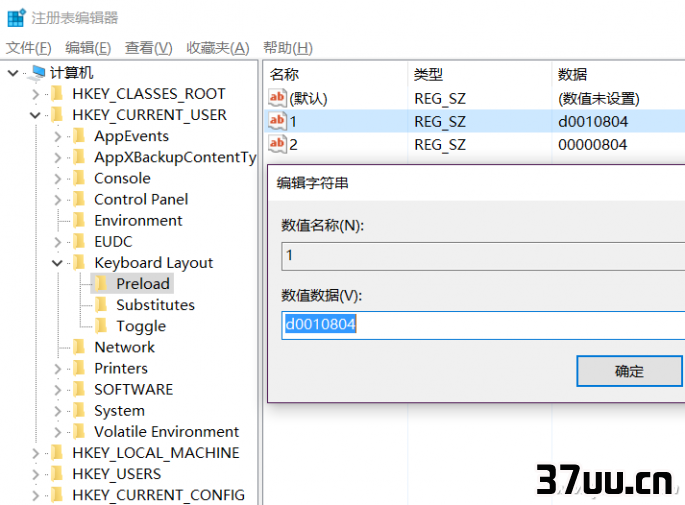Select the Substitutes key label
Viewport: 685px width, 505px height.
(155, 305)
